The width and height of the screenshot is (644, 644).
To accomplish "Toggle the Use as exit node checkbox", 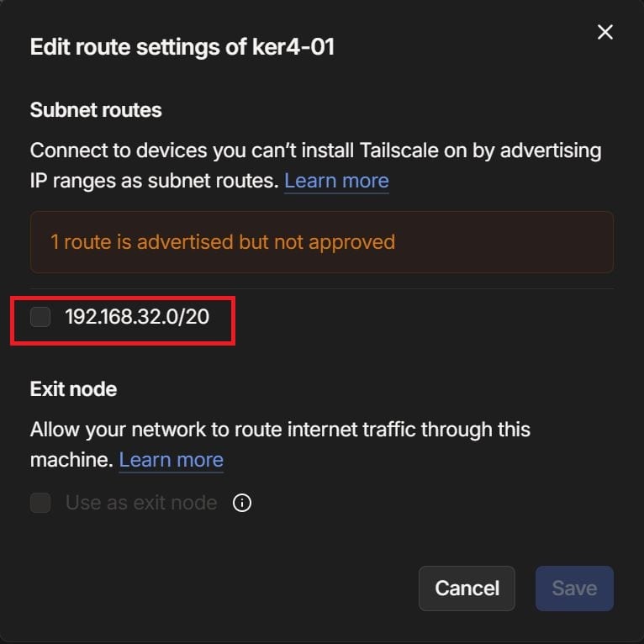I will [x=40, y=504].
